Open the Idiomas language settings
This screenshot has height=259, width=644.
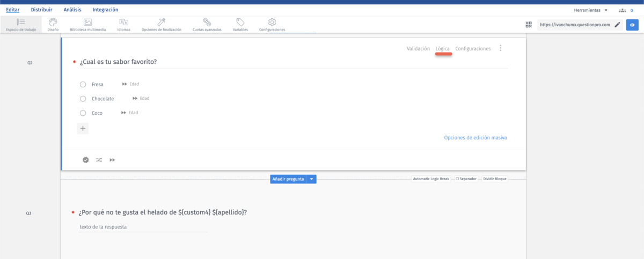[x=123, y=25]
